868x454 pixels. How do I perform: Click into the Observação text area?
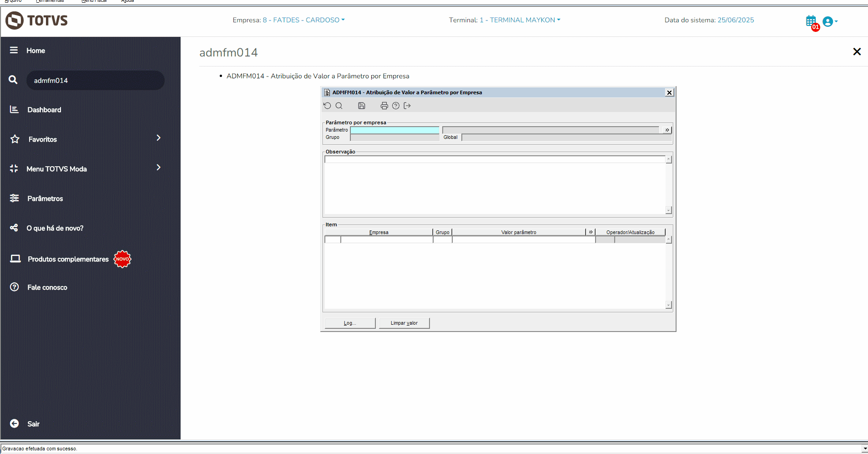495,184
